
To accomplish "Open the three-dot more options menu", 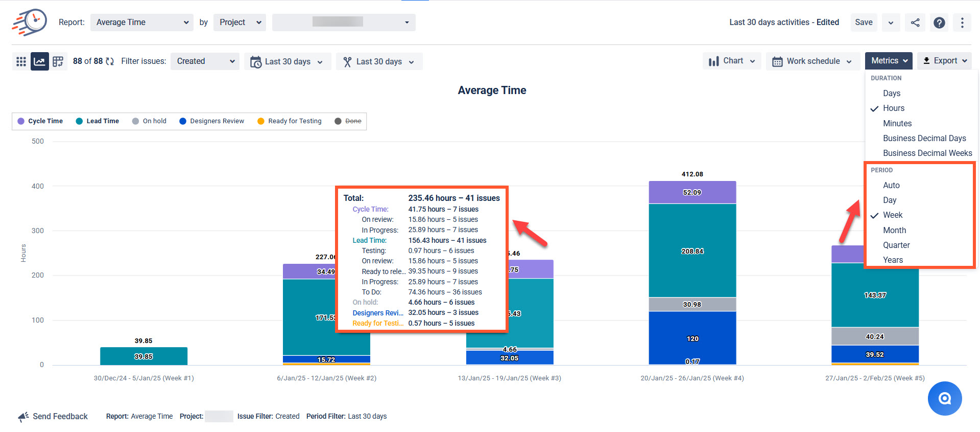I will point(962,22).
